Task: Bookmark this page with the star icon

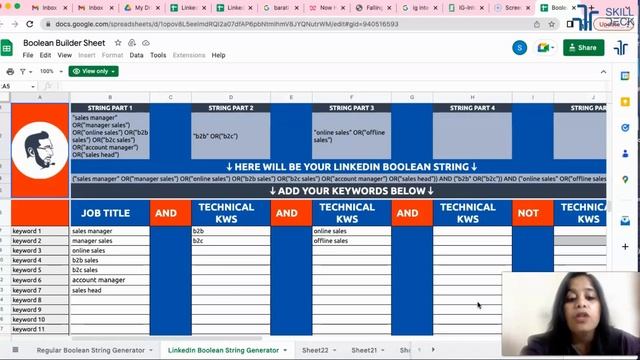Action: pos(552,24)
